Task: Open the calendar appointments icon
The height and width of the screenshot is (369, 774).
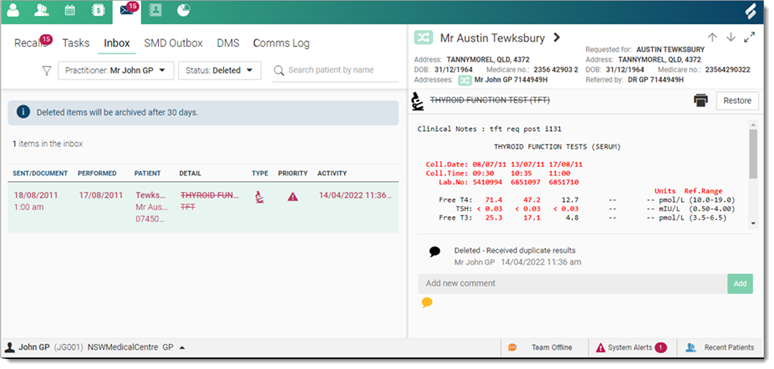Action: tap(70, 10)
